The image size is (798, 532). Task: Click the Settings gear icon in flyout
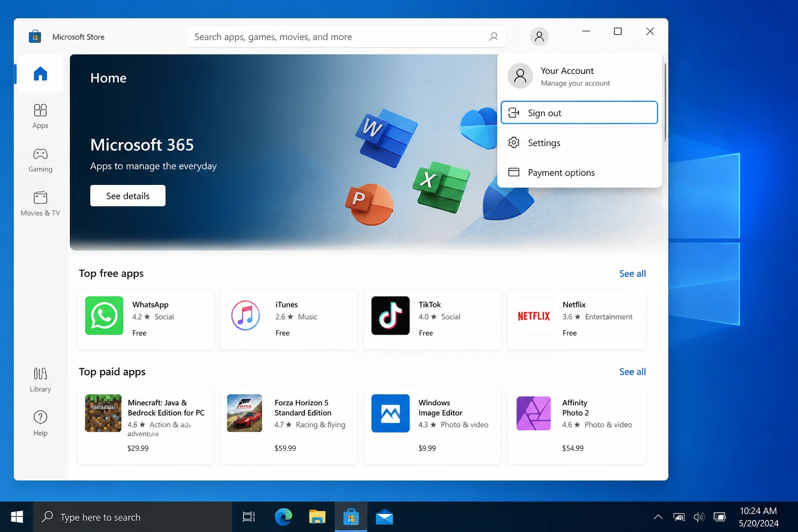coord(514,142)
